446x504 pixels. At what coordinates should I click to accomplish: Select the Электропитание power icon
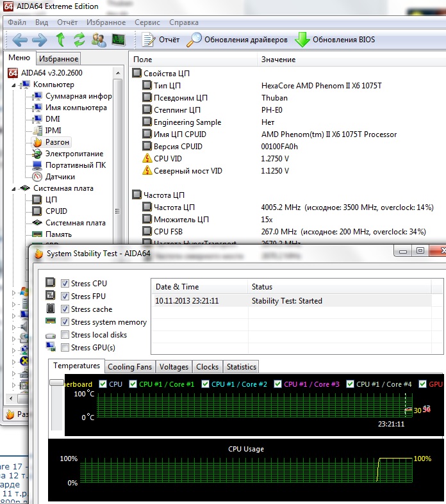(x=37, y=154)
